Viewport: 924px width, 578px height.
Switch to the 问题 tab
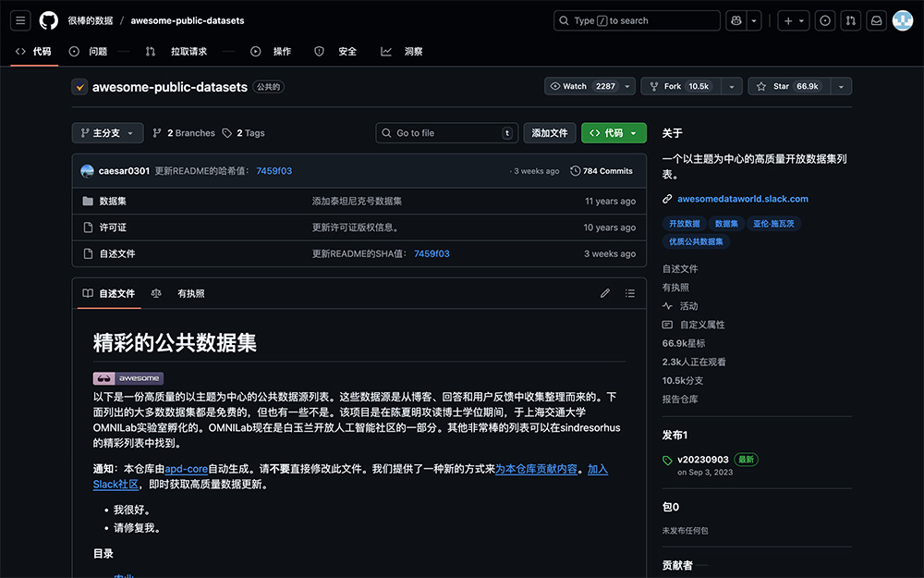[89, 51]
